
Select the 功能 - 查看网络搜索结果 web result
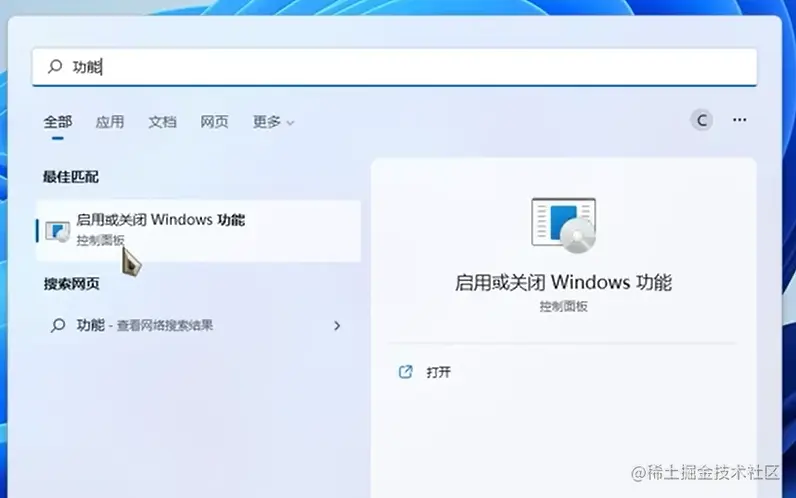[198, 325]
